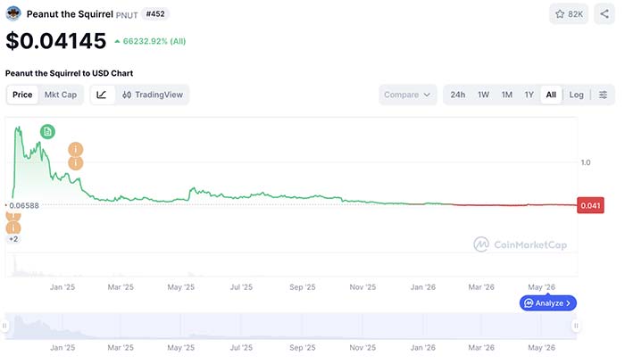Click the 0.041 current price tag
This screenshot has width=625, height=364.
tap(590, 205)
